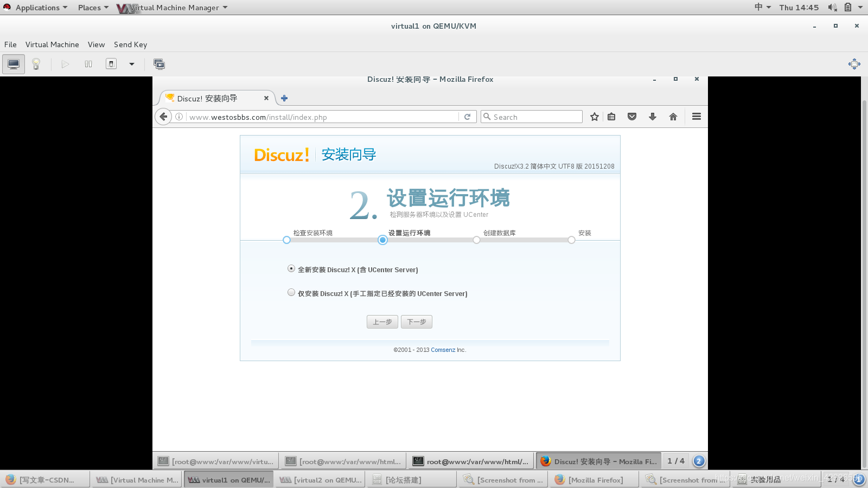The image size is (868, 488).
Task: Open the shutdown options dropdown arrow
Action: (131, 64)
